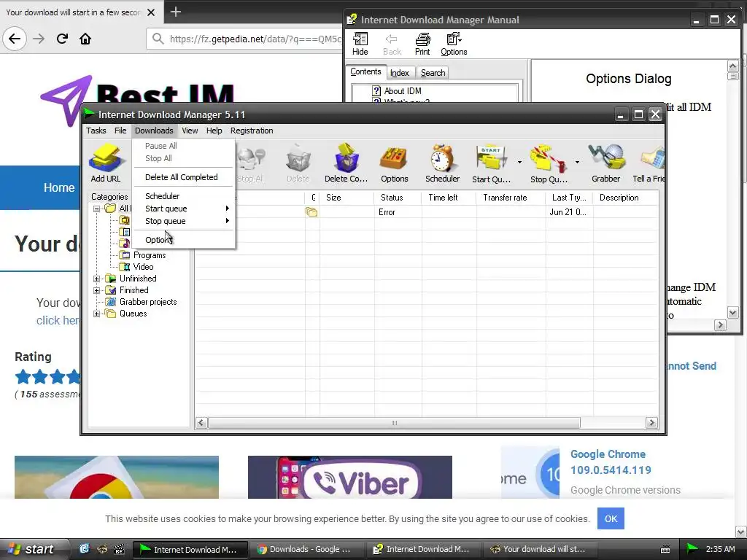Click the browser address bar URL

click(x=255, y=39)
